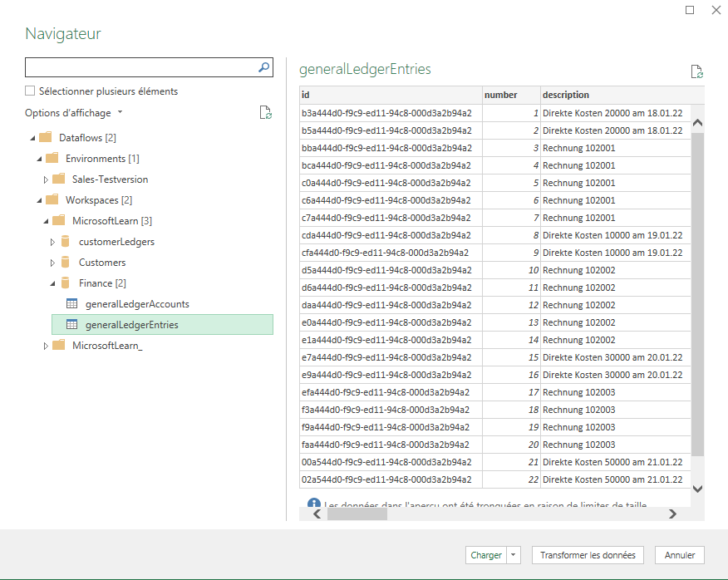Click the generalLedgerAccounts table icon

pyautogui.click(x=72, y=303)
